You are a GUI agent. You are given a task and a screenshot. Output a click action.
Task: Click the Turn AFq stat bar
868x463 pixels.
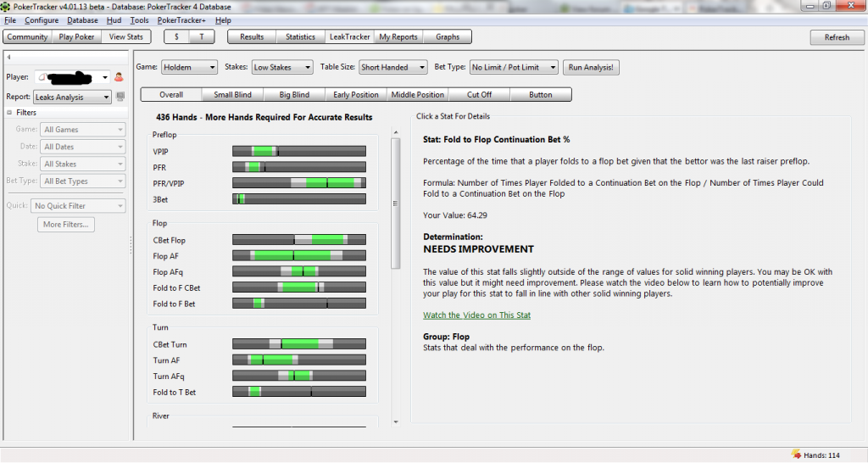pos(299,376)
